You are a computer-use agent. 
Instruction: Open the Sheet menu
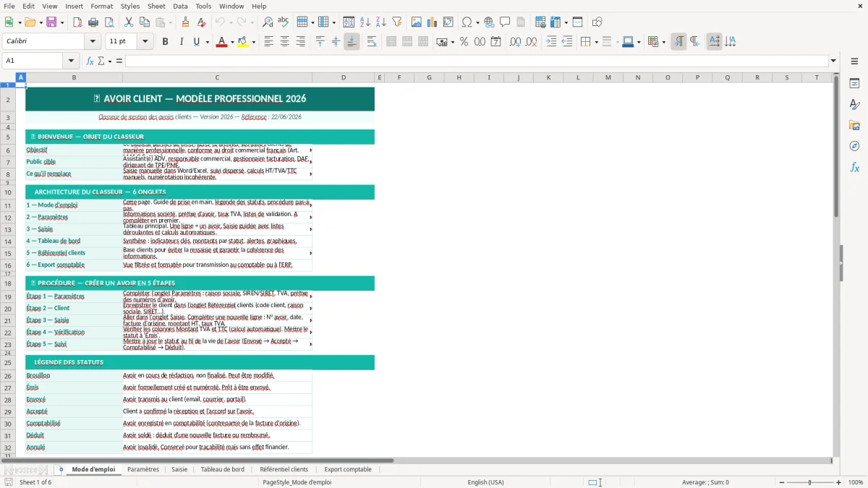156,6
